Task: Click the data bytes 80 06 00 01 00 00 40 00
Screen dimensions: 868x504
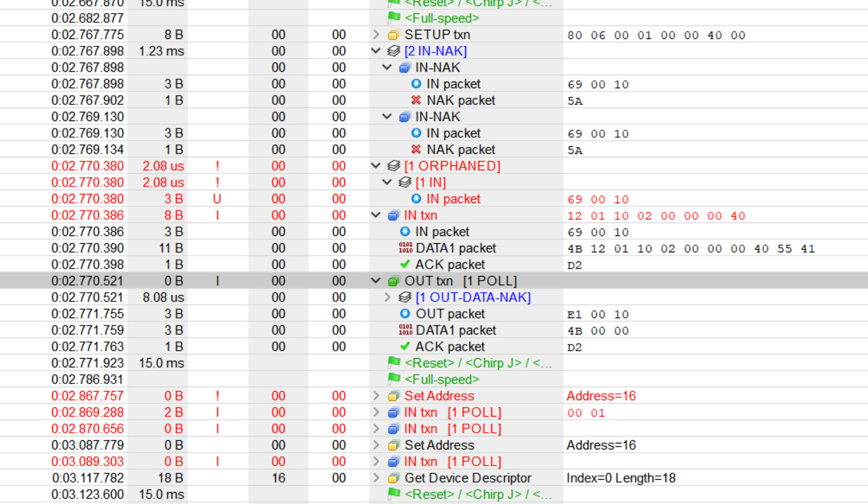Action: coord(656,35)
